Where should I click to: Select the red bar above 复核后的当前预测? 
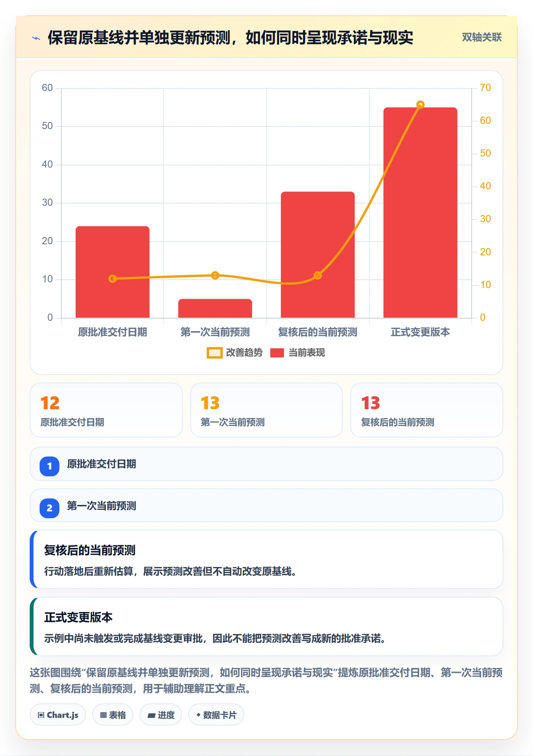(x=318, y=255)
